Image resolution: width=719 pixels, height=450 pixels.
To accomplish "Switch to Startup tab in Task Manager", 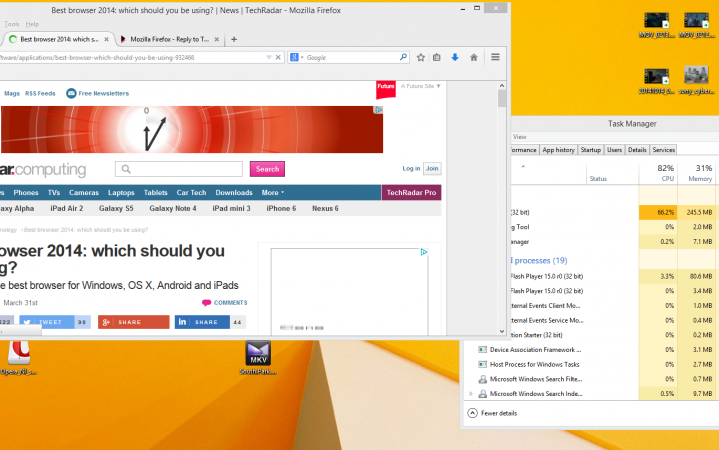I will click(x=591, y=150).
